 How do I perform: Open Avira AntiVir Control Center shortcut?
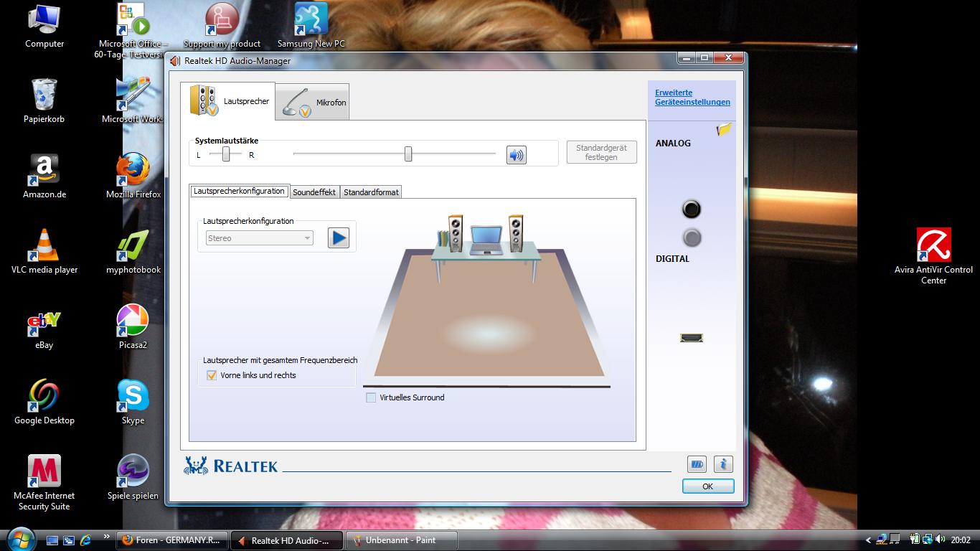[x=934, y=257]
